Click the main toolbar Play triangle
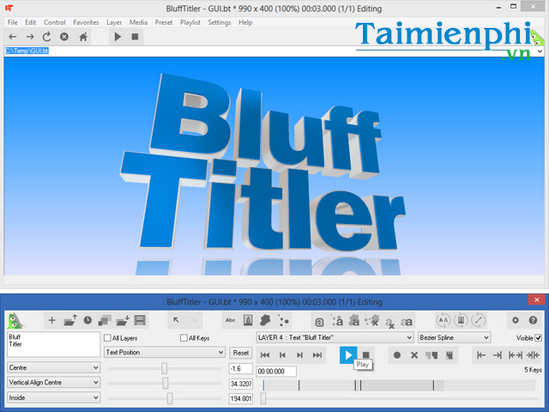Viewport: 549px width, 412px height. 118,37
